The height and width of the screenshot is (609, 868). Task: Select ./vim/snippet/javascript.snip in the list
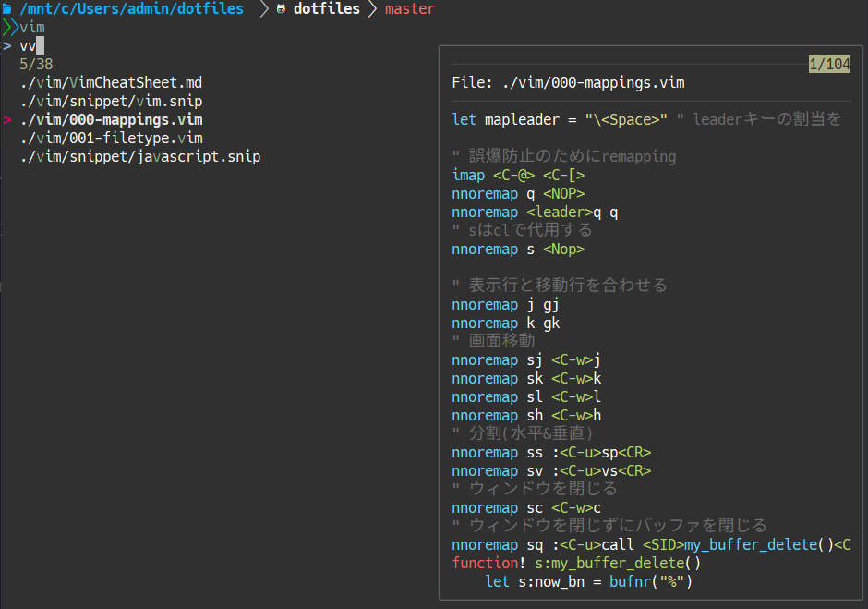click(x=140, y=157)
